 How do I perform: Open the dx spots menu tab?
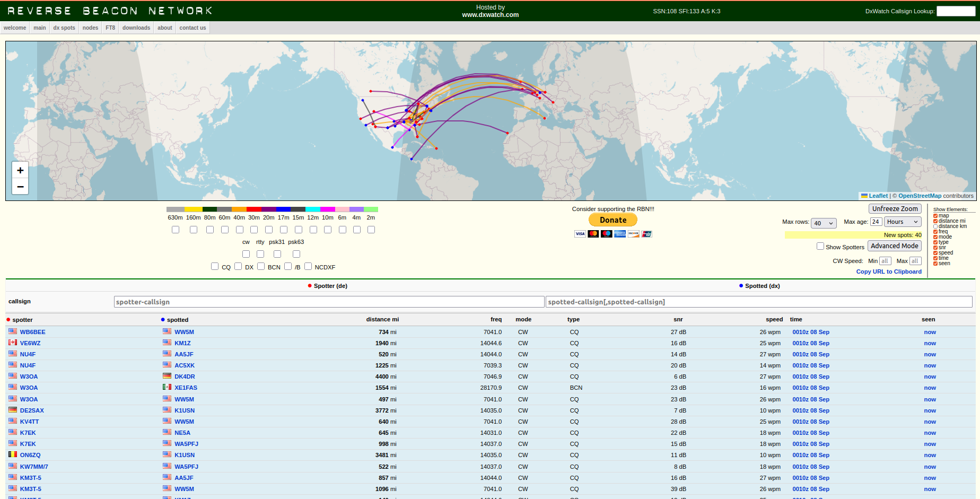[x=64, y=28]
